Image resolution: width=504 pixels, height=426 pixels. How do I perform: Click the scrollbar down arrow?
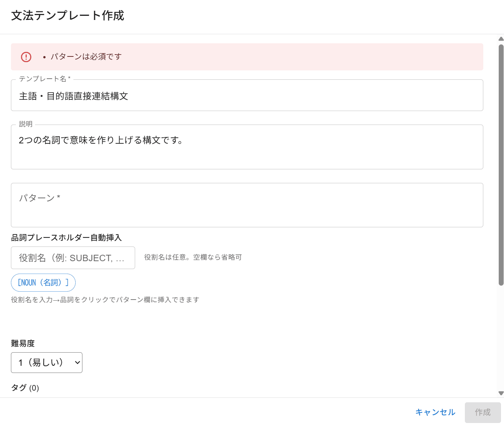click(x=501, y=393)
